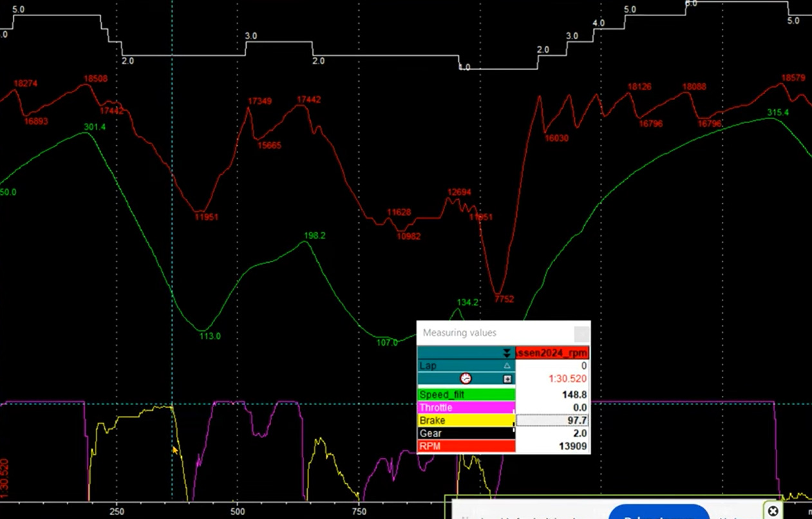Click the triangle delta icon on Lap row
Screen dimensions: 812x519
pos(507,366)
